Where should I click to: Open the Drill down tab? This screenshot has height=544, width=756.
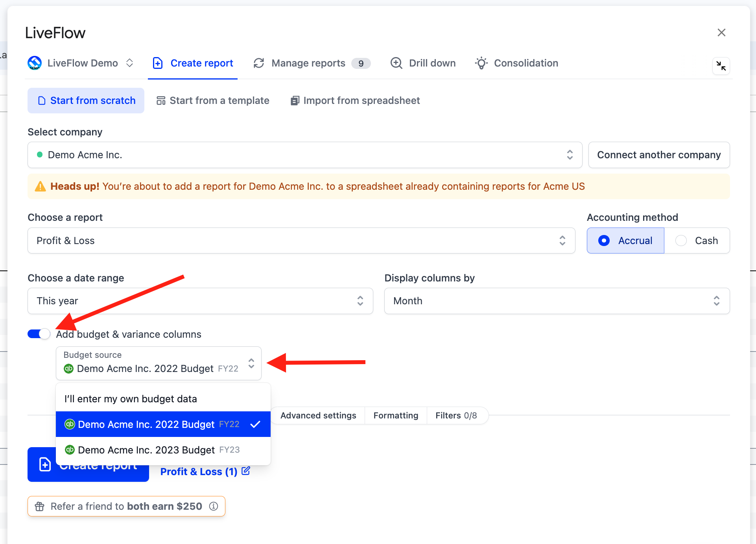pyautogui.click(x=423, y=63)
